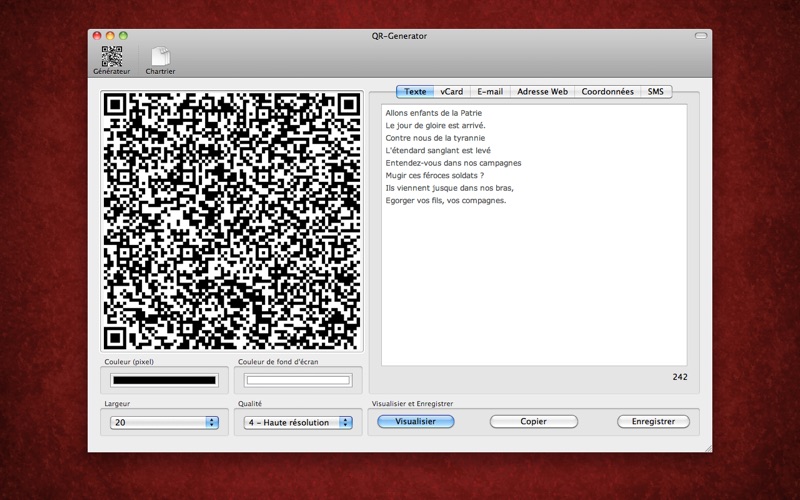Click the generated QR code preview

[x=232, y=221]
